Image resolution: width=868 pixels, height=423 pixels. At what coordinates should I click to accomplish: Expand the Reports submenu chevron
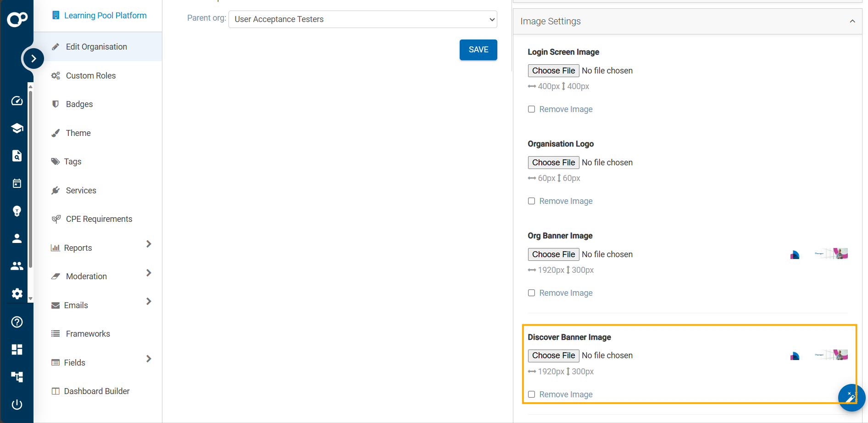[x=149, y=244]
